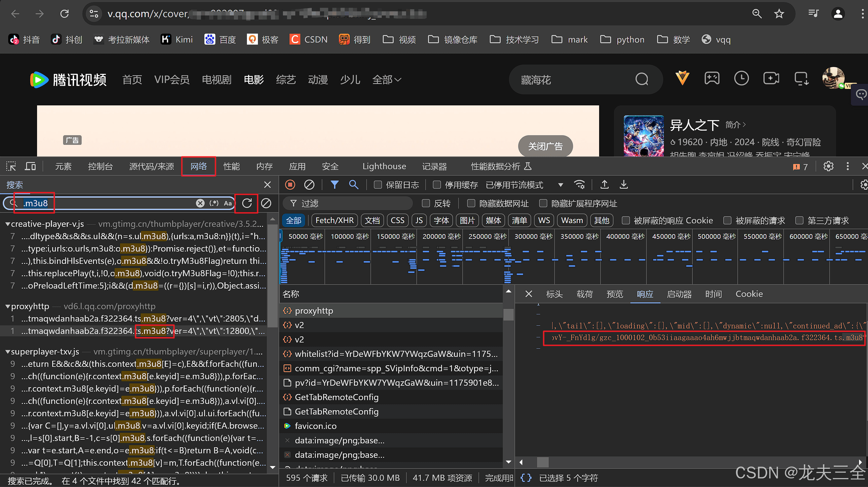Open network conditions wifi icon
868x487 pixels.
pos(580,185)
